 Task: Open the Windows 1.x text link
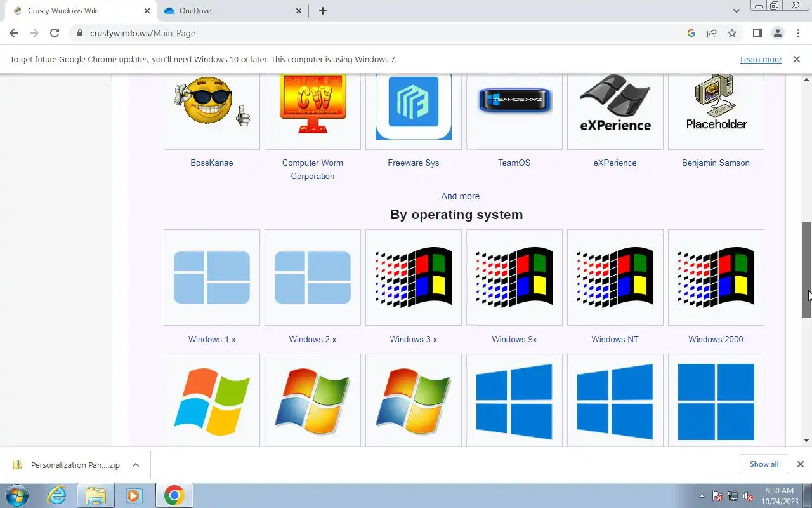coord(212,339)
